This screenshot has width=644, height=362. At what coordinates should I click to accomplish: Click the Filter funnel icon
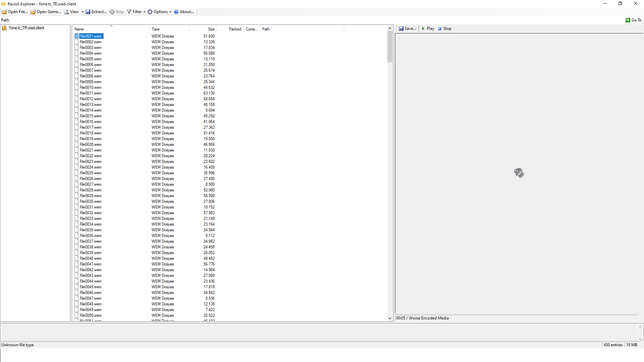point(129,12)
